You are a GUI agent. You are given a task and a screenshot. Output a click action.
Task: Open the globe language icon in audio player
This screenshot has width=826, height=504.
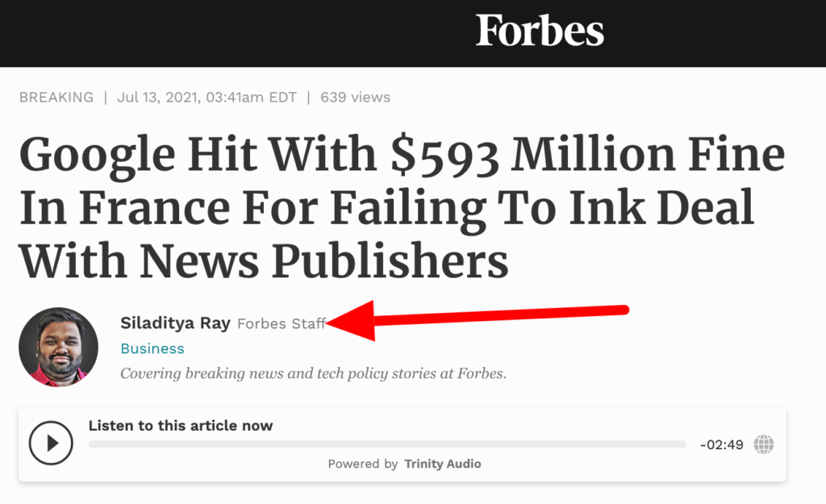pyautogui.click(x=763, y=444)
